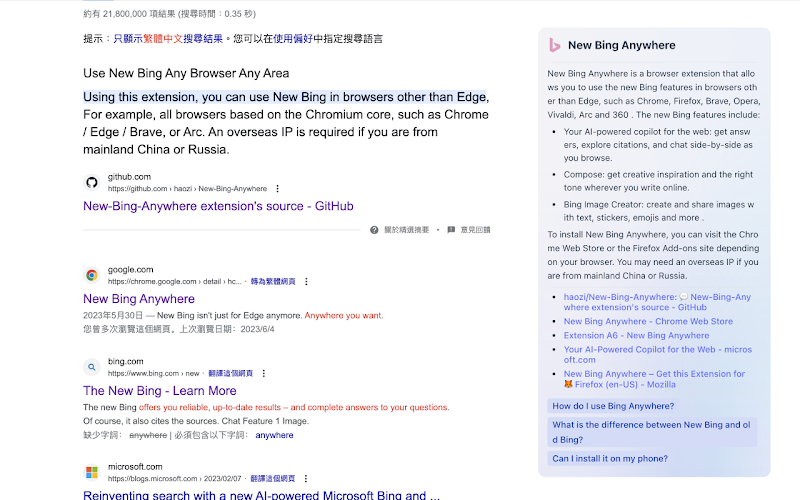This screenshot has width=800, height=500.
Task: Click the Bing search favicon icon
Action: (x=92, y=367)
